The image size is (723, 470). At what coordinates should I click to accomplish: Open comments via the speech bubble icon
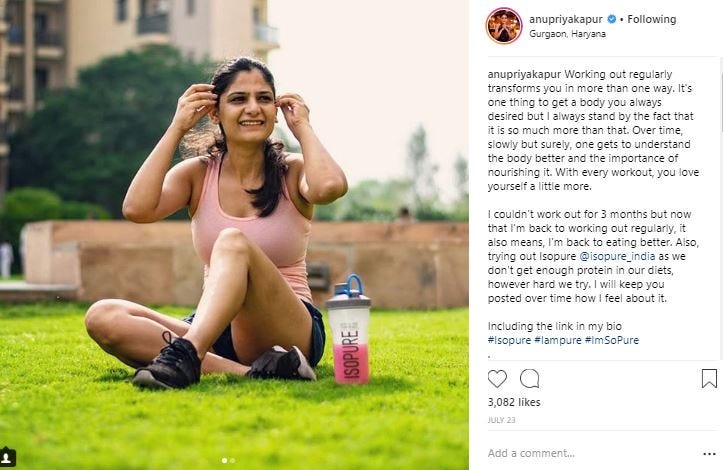(529, 379)
